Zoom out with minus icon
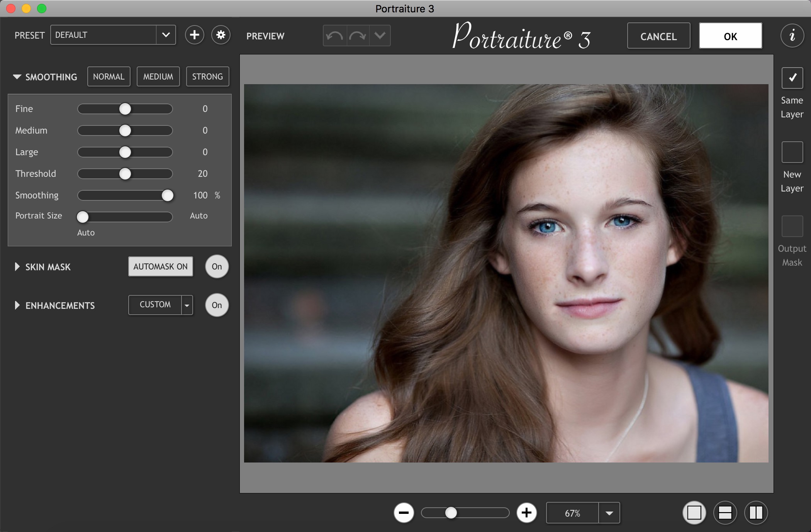The image size is (811, 532). click(404, 513)
